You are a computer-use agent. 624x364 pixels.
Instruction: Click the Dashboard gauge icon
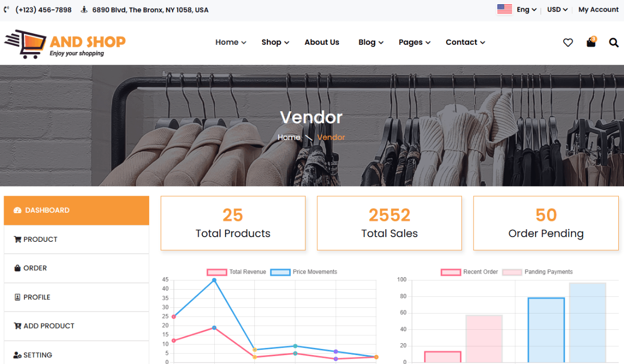pyautogui.click(x=17, y=211)
